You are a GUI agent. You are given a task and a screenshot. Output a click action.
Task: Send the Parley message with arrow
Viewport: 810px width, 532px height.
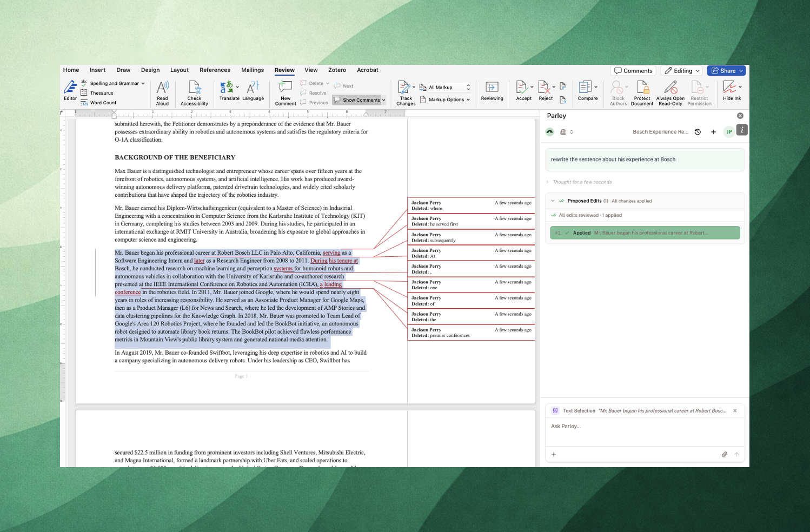[x=736, y=455]
